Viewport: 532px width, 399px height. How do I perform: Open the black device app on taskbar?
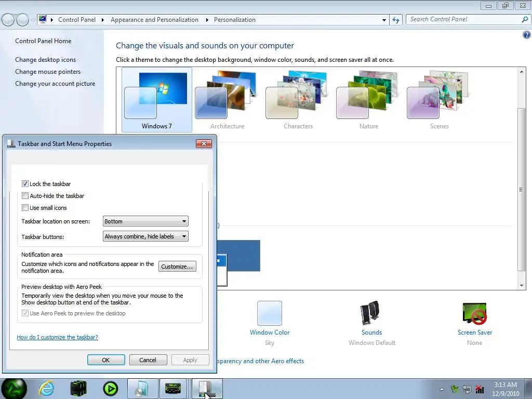[173, 389]
